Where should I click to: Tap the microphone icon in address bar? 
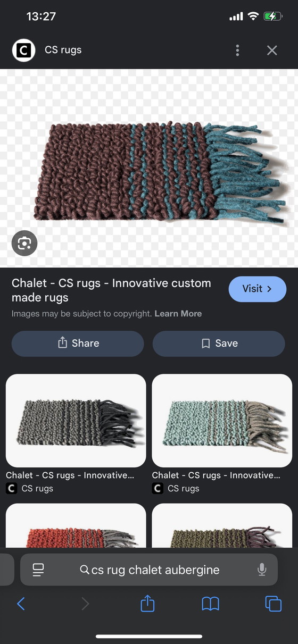click(262, 570)
